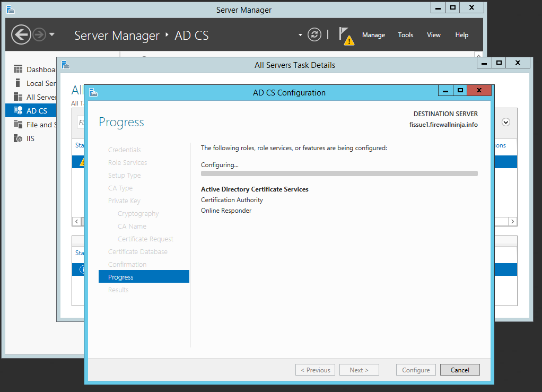Select Dashboard in the Server Manager sidebar
The height and width of the screenshot is (392, 542).
point(31,69)
